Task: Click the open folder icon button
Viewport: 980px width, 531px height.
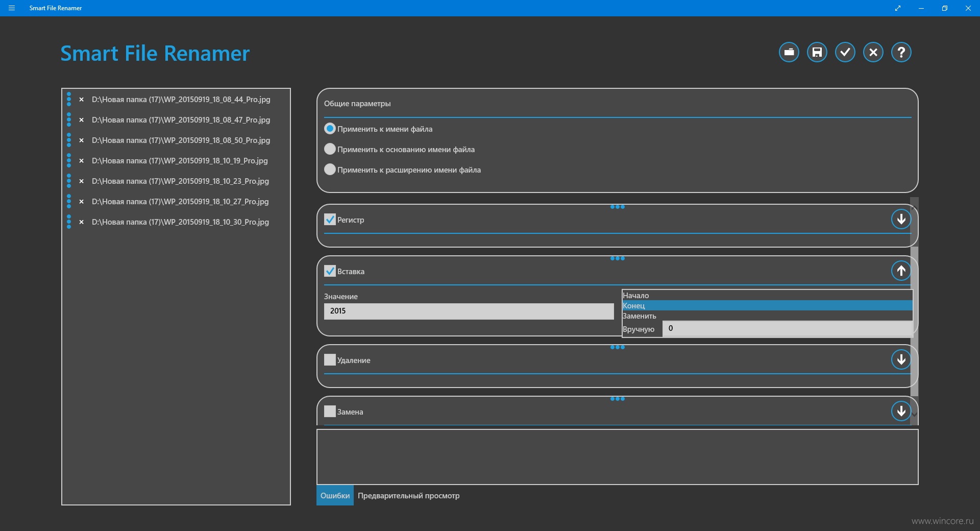Action: 789,52
